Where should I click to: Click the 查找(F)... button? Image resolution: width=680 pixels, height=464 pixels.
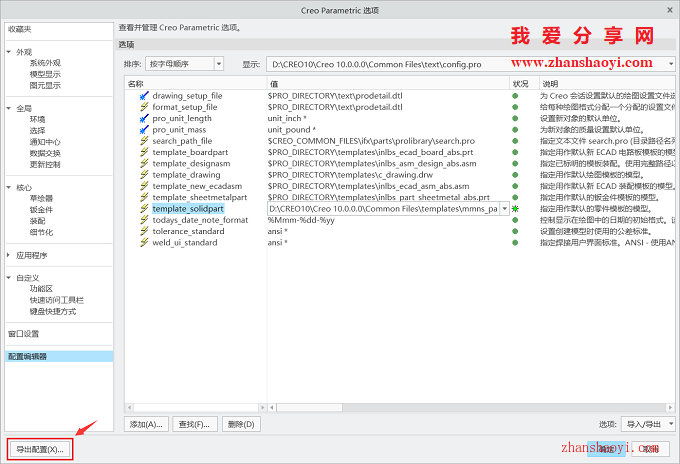[194, 424]
